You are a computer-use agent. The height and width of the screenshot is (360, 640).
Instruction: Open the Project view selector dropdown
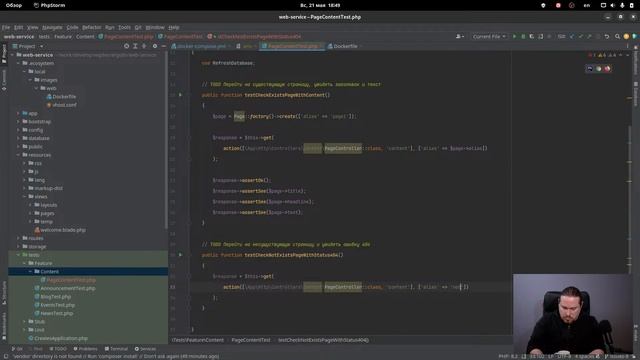(28, 47)
